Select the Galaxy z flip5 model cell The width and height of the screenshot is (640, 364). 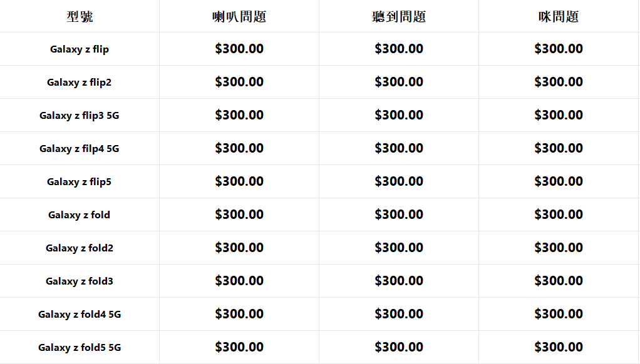(80, 182)
